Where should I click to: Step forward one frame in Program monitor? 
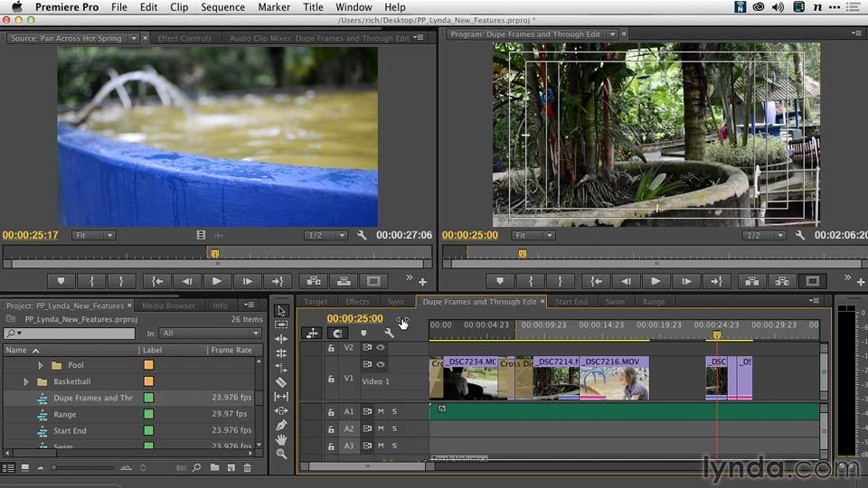point(686,281)
